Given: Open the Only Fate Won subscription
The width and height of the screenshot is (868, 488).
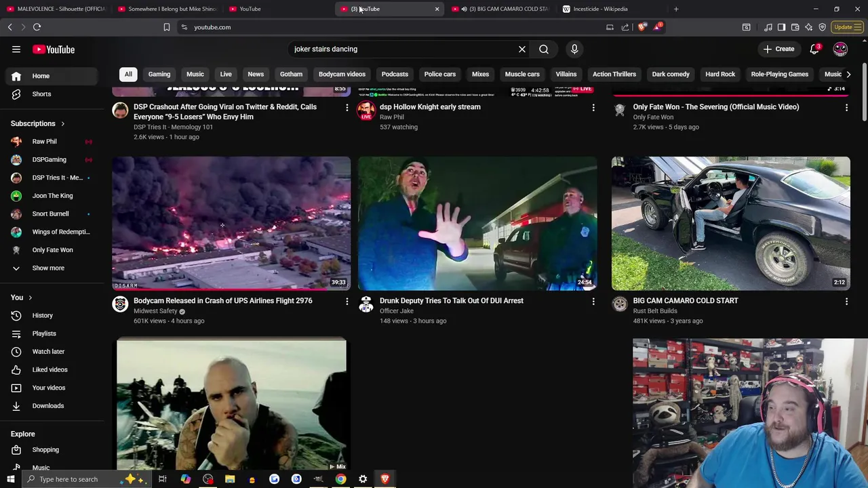Looking at the screenshot, I should [52, 250].
